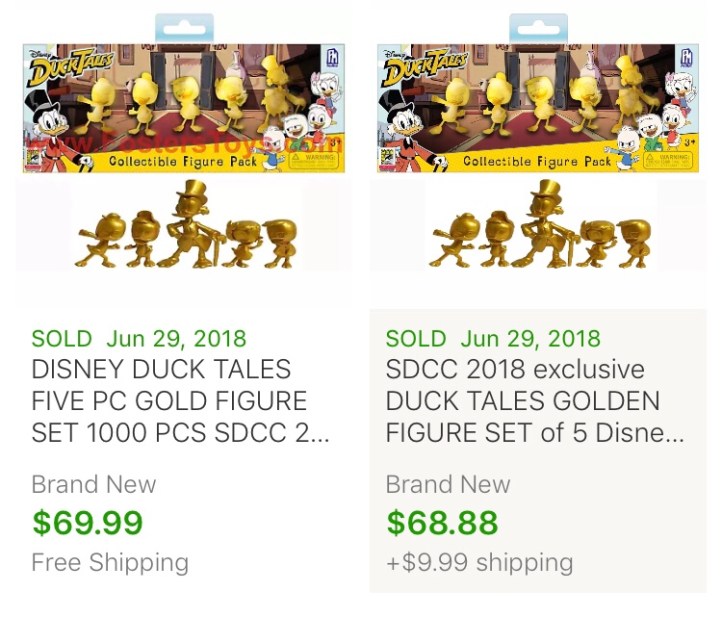
Task: Click the blue hang tab atop the left box
Action: tap(184, 28)
